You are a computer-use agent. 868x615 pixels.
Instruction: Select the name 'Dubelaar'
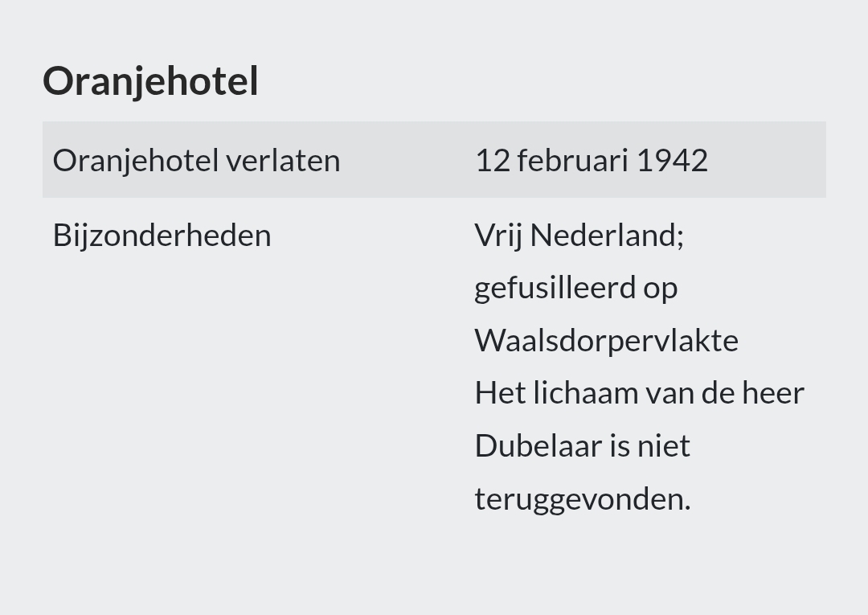[538, 445]
